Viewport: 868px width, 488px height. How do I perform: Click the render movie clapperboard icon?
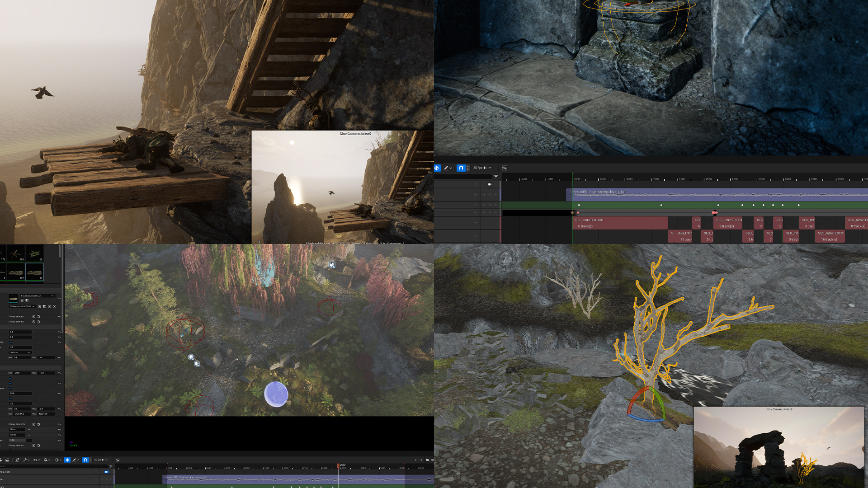tap(7, 460)
